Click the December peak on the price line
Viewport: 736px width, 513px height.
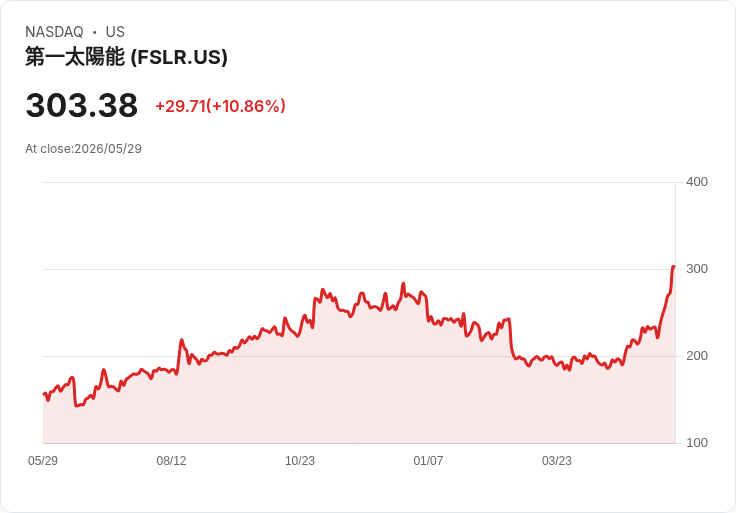click(403, 283)
